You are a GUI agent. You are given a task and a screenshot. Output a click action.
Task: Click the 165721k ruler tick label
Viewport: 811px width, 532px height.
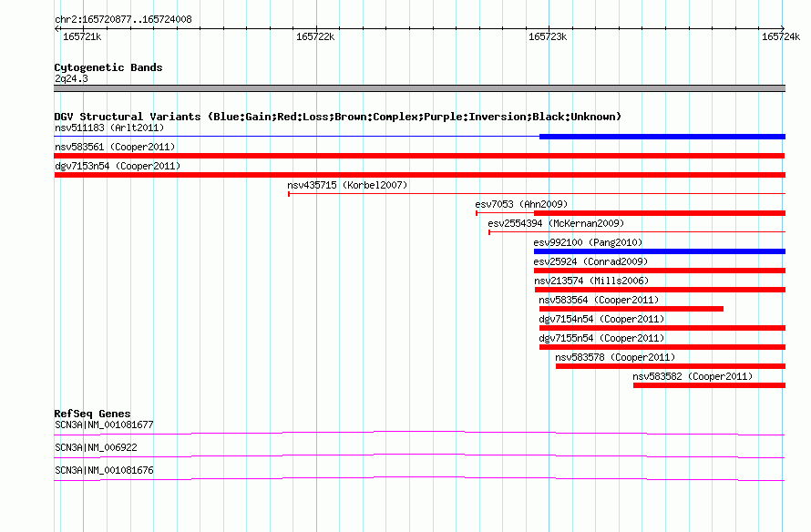(82, 36)
